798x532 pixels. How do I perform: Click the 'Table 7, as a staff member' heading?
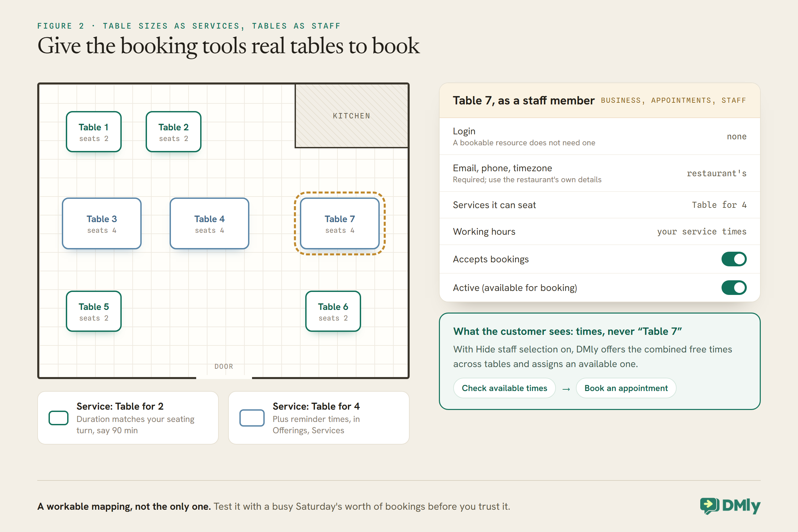[523, 100]
